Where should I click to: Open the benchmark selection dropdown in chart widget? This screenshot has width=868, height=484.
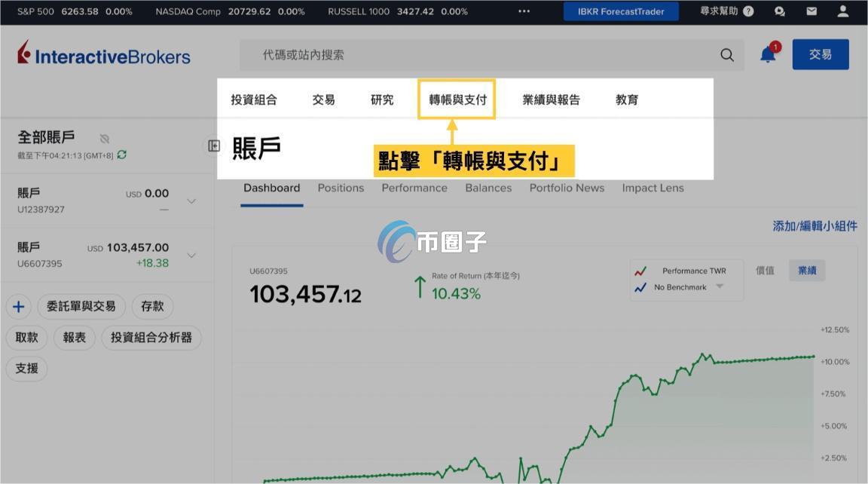pos(720,286)
